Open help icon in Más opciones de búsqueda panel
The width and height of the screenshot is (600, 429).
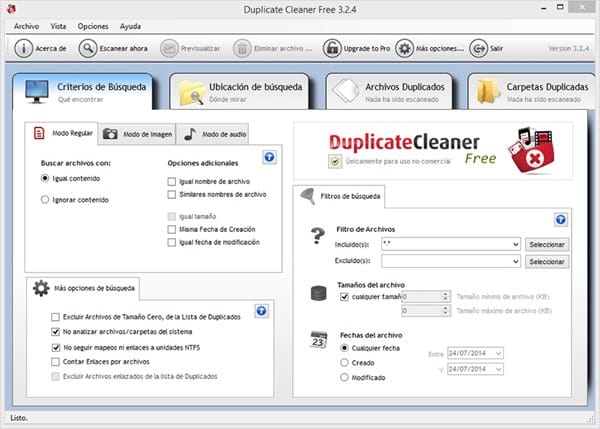pos(261,311)
